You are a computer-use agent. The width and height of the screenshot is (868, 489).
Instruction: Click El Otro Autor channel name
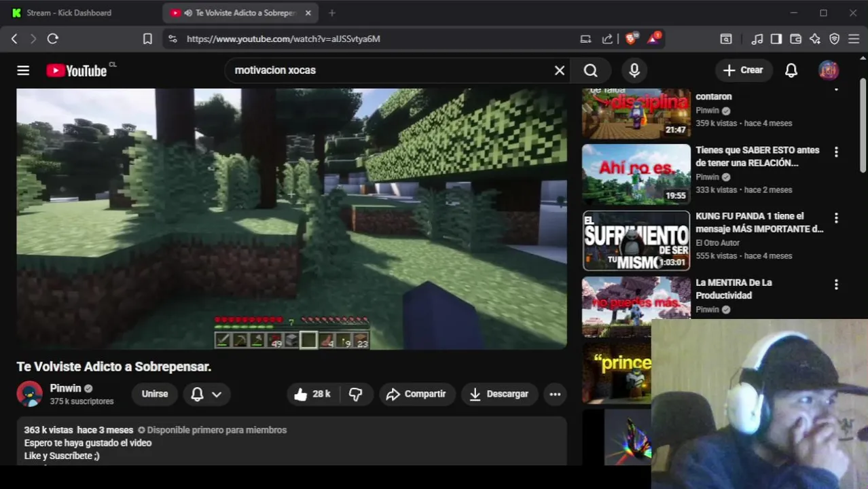click(717, 242)
